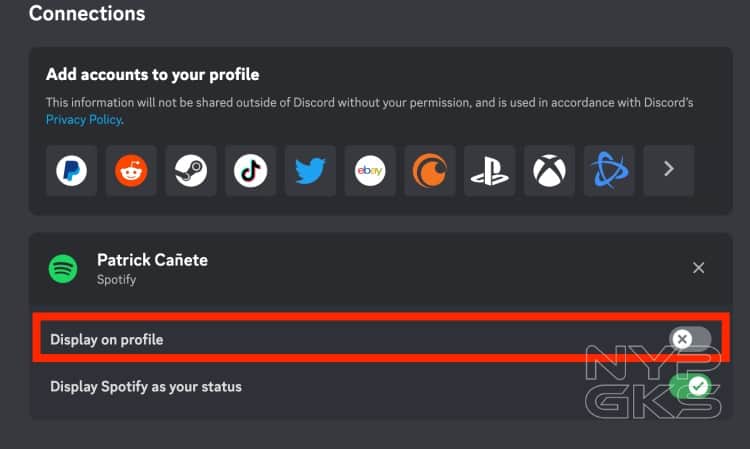Disable Display Spotify as your status
Image resolution: width=750 pixels, height=449 pixels.
click(x=690, y=386)
